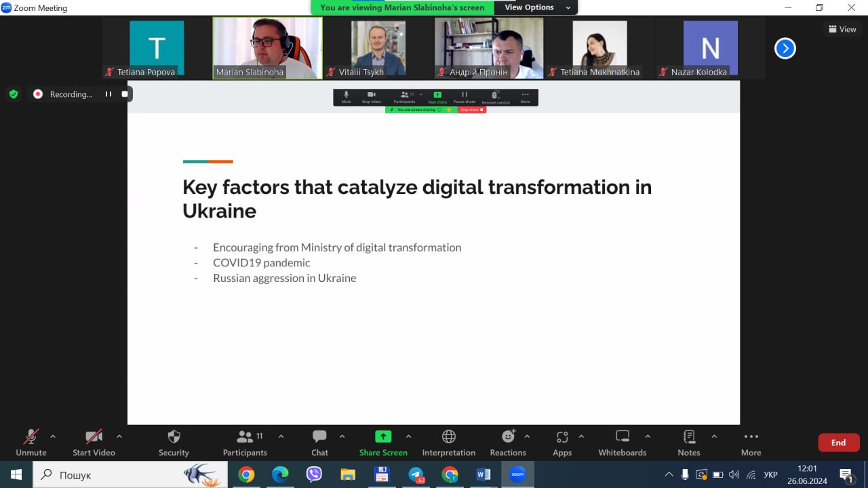This screenshot has height=488, width=868.
Task: Click the red End meeting button
Action: [838, 443]
